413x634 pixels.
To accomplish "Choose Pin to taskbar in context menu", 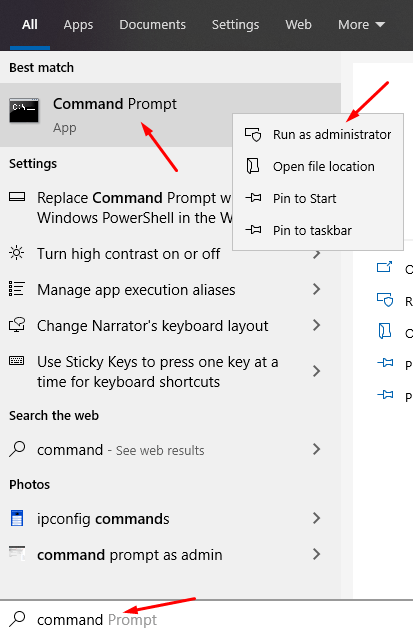I will (318, 230).
